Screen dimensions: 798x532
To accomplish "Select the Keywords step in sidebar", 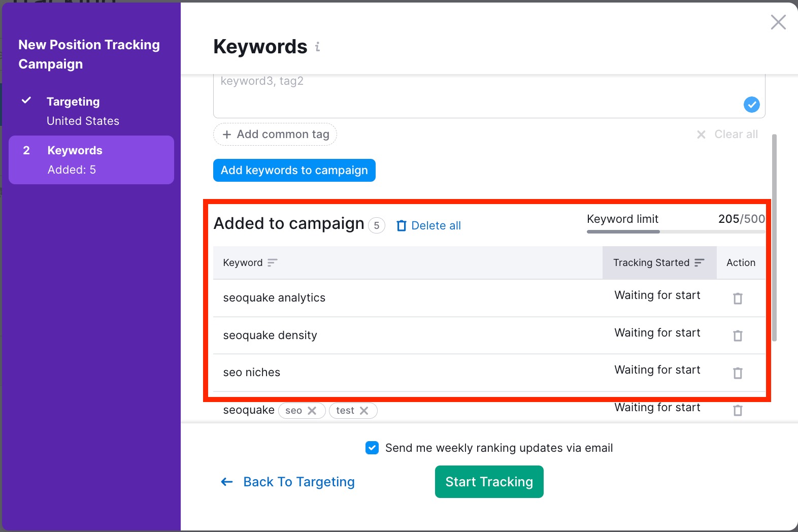I will point(75,150).
